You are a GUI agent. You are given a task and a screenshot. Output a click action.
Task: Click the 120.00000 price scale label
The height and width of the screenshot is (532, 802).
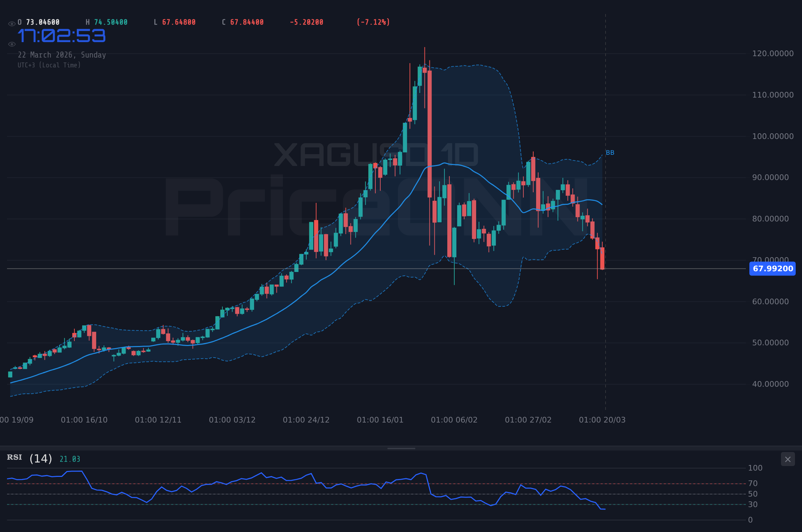[772, 53]
